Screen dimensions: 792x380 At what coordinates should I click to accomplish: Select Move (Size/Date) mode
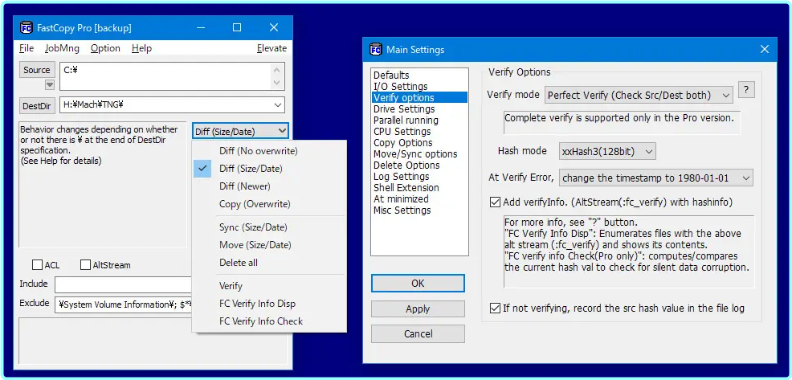tap(269, 245)
